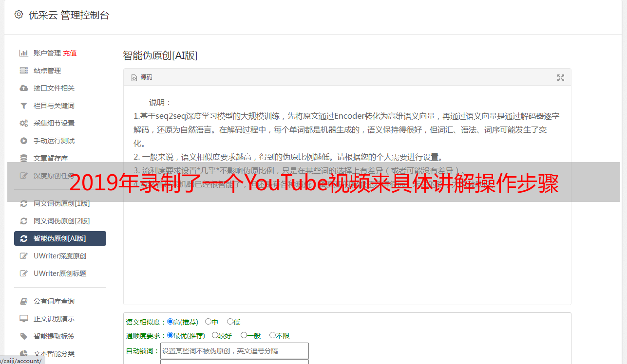The height and width of the screenshot is (364, 627).
Task: Click the refresh icon for 智能伪原创[AI版]
Action: [23, 238]
